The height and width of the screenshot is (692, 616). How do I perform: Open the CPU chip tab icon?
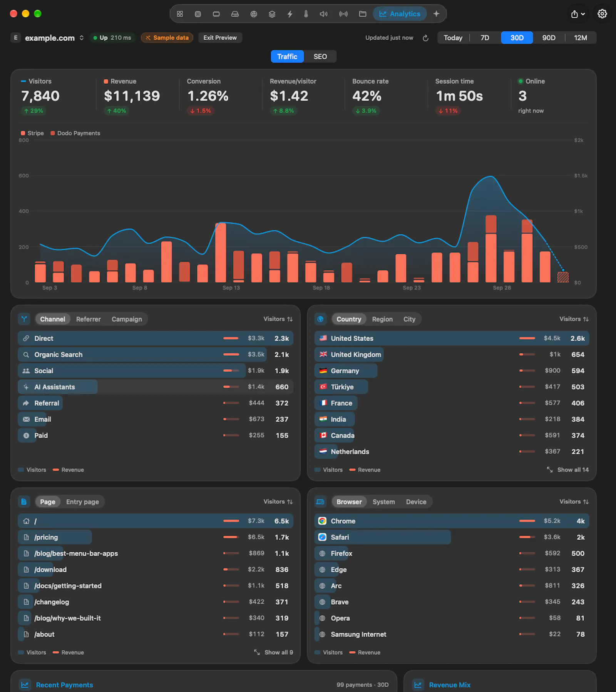pos(198,14)
